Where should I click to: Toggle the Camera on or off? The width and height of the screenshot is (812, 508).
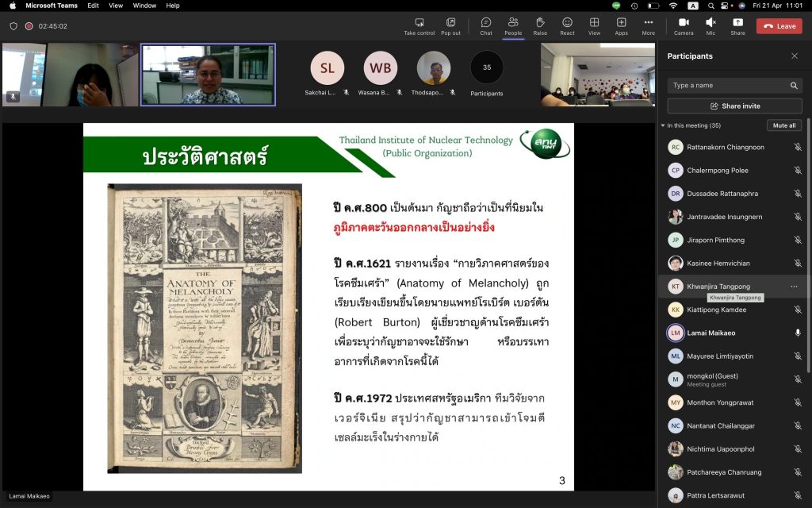pos(684,26)
